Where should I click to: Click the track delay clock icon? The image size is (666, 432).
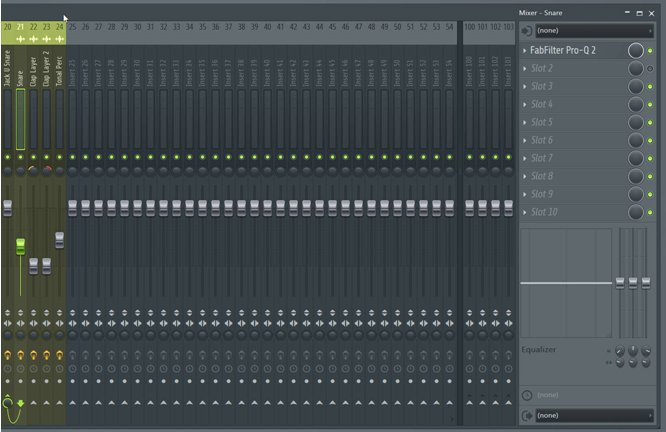pyautogui.click(x=527, y=395)
